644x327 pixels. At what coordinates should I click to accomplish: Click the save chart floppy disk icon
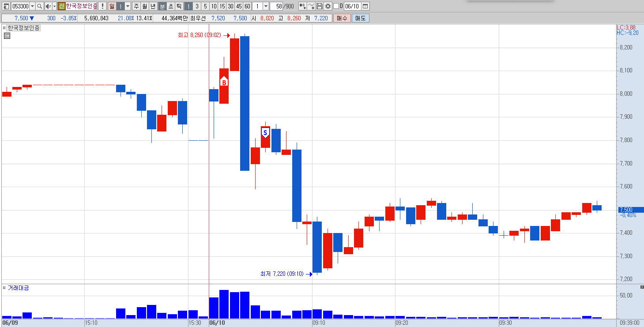(320, 6)
